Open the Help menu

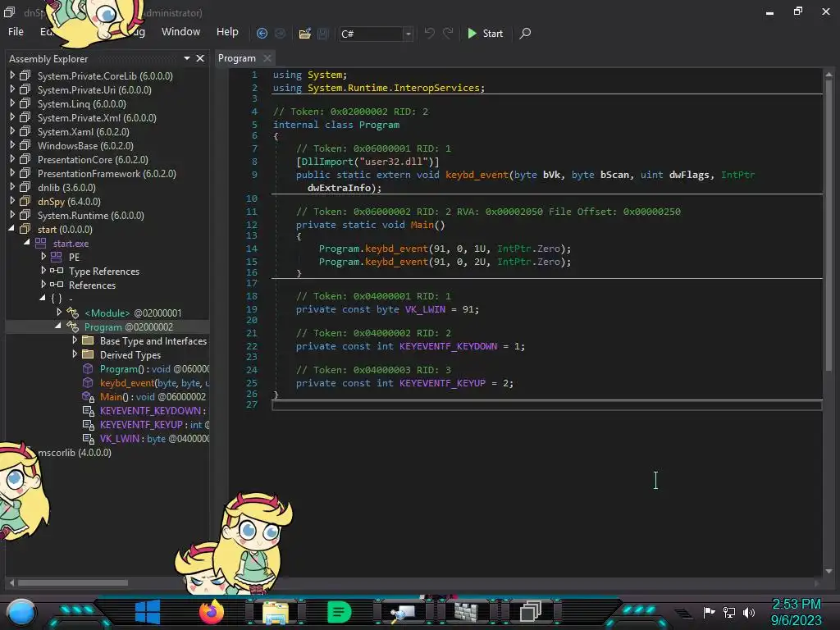point(227,32)
